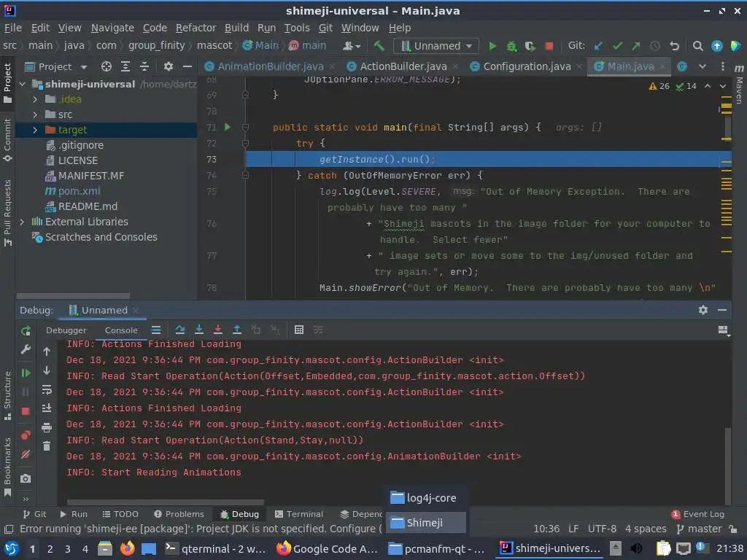Open the TODO tool window
Screen dimensions: 747x560
(x=120, y=514)
